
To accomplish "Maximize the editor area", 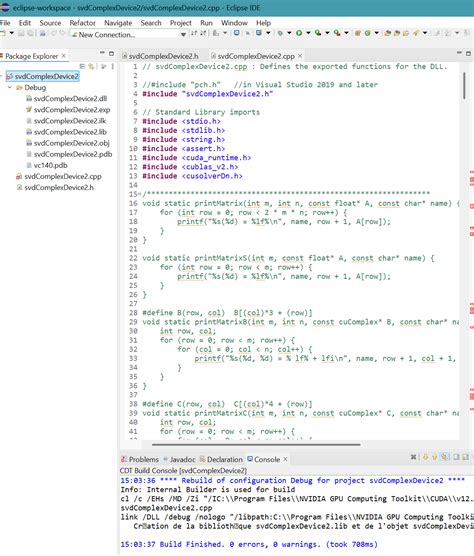I will point(468,53).
